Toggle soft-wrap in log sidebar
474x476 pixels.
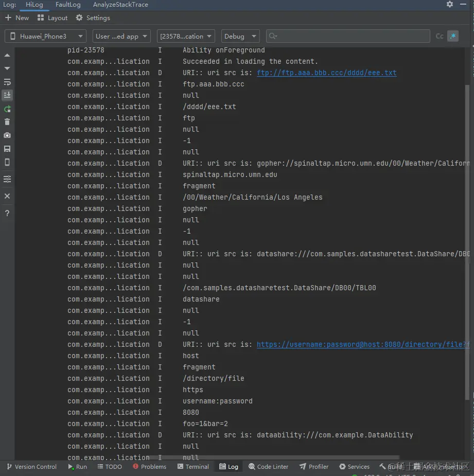pos(7,82)
